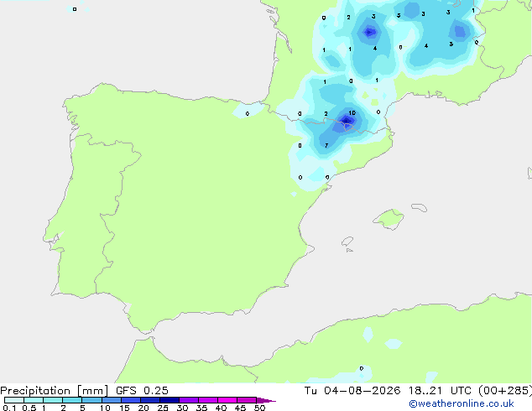Select the 15–20 mm legend swatch
This screenshot has height=411, width=532.
pyautogui.click(x=131, y=400)
